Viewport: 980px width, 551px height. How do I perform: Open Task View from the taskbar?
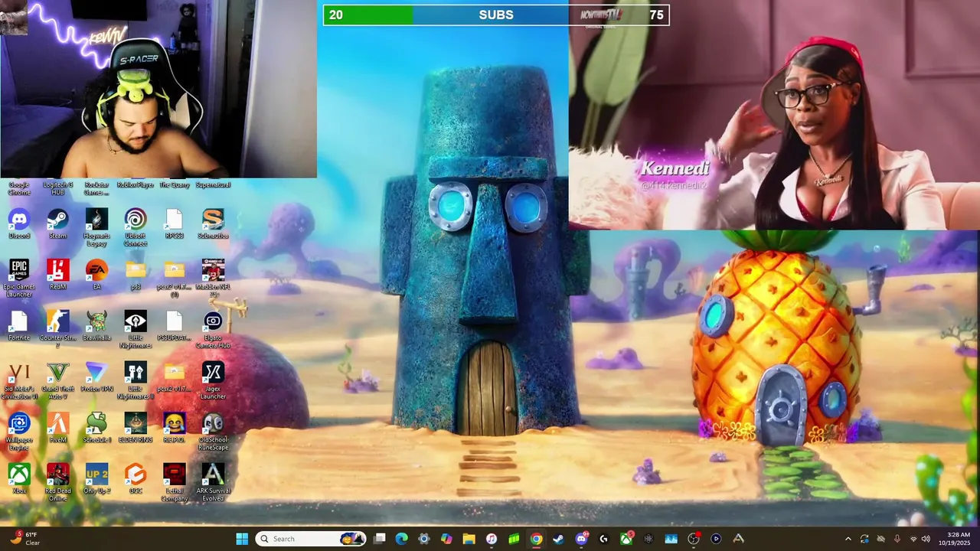(379, 539)
